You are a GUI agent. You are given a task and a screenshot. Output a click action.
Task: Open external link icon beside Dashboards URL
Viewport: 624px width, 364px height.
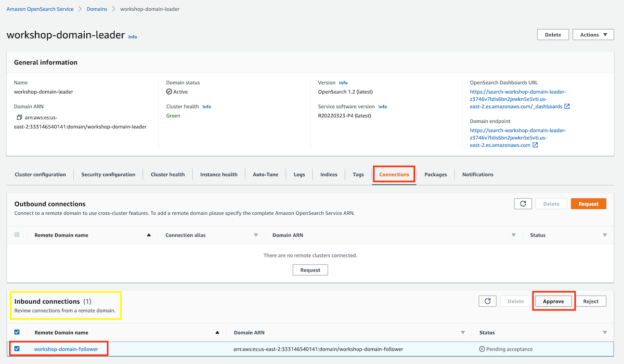(x=567, y=107)
